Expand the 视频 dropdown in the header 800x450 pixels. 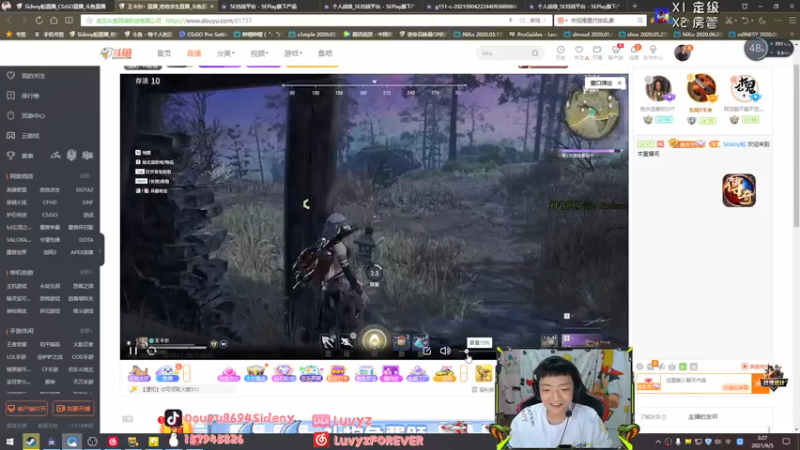[259, 53]
